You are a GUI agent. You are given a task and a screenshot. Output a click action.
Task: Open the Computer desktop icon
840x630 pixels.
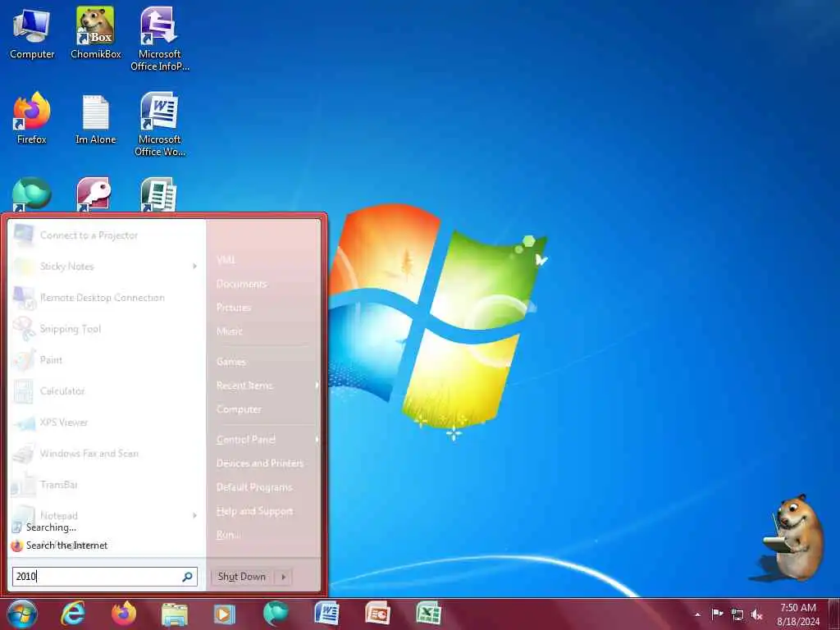(32, 34)
